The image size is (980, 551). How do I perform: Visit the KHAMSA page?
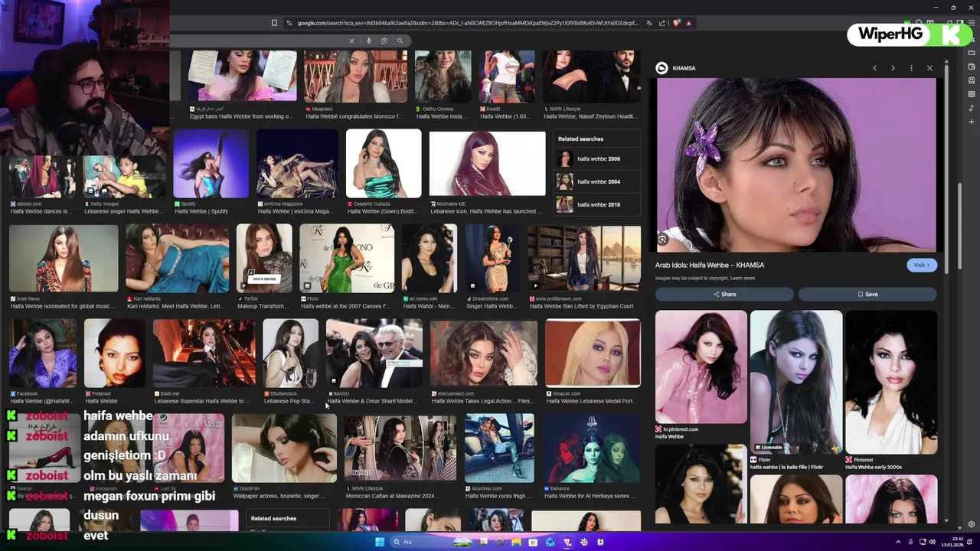(921, 265)
